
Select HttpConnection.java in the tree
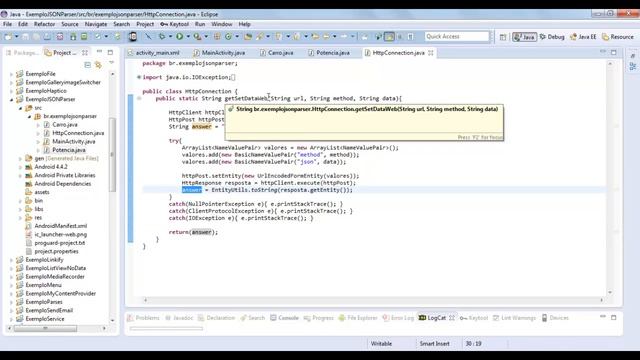pos(78,133)
